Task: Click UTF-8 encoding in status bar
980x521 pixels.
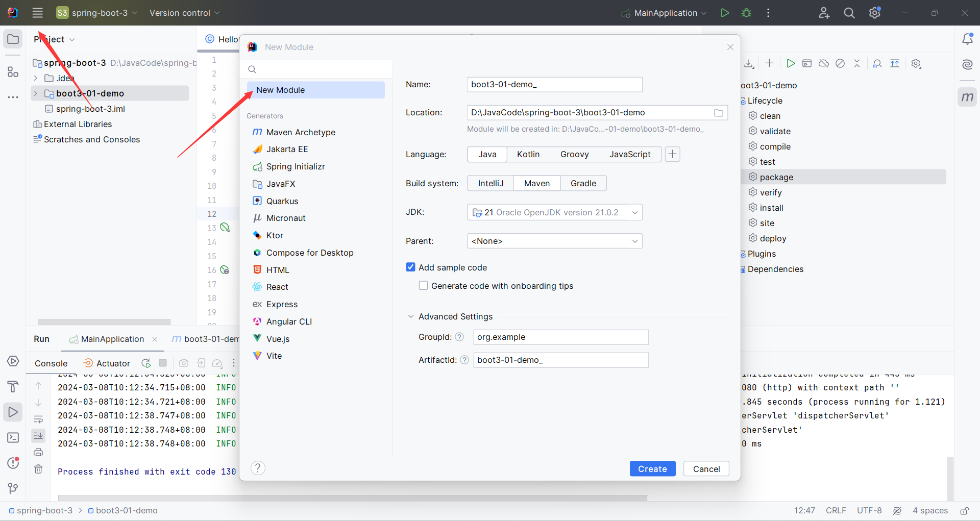Action: [x=869, y=510]
